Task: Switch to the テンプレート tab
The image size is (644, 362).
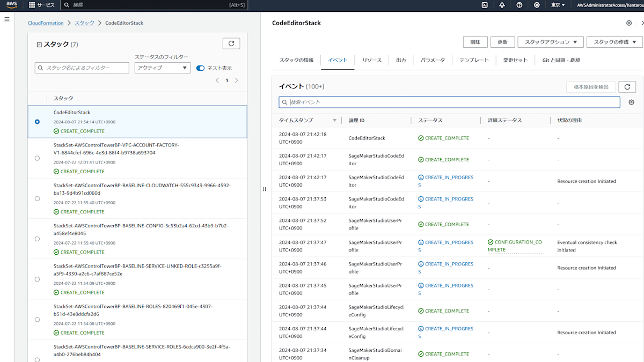Action: [474, 60]
